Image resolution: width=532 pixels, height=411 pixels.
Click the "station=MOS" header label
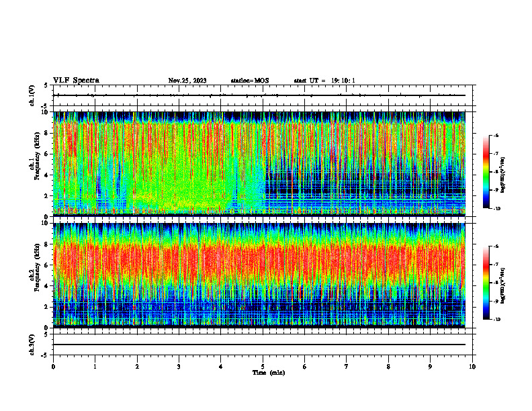250,81
